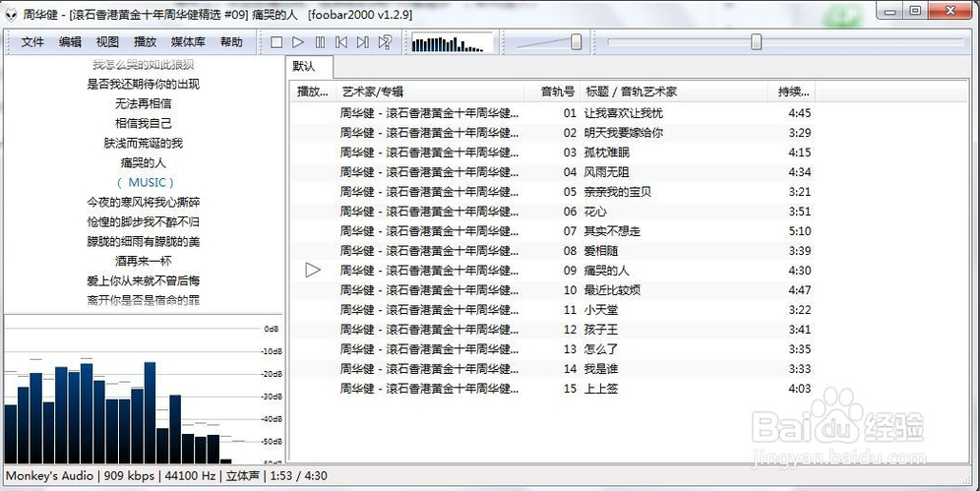
Task: Open the 文件 menu
Action: (x=32, y=42)
